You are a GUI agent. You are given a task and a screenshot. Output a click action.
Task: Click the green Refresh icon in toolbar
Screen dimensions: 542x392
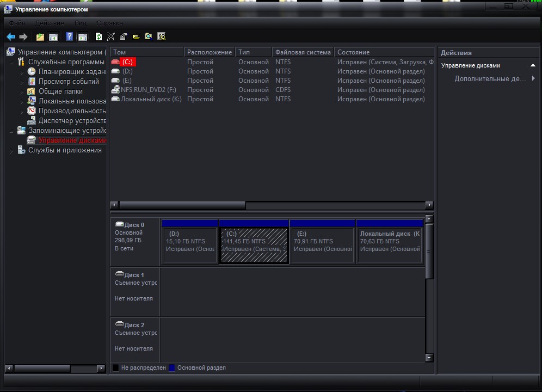[98, 36]
